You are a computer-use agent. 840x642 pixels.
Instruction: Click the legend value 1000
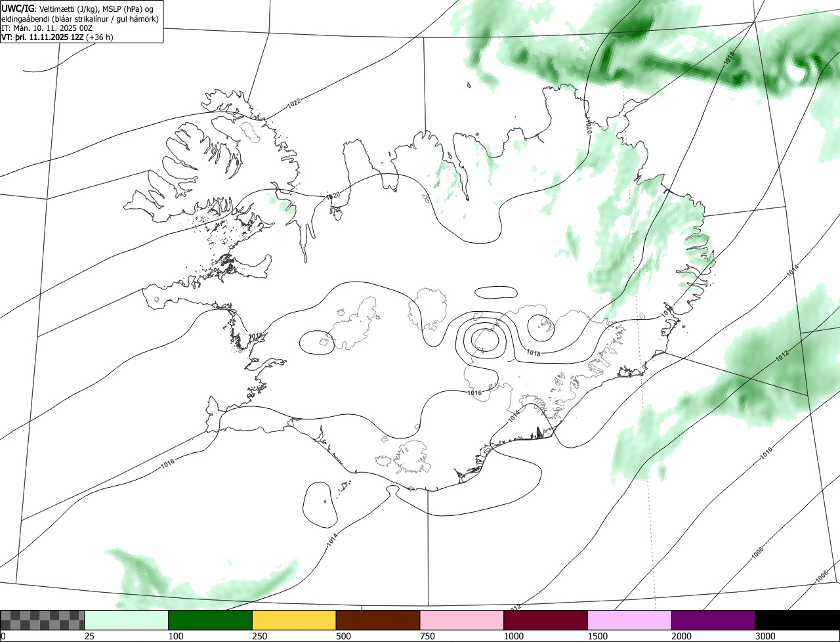coord(513,636)
